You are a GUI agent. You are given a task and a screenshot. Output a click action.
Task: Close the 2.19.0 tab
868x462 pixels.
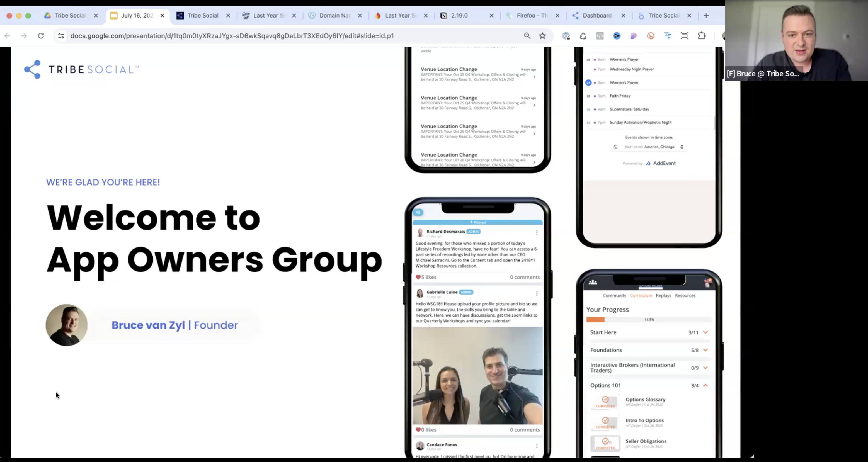point(491,16)
